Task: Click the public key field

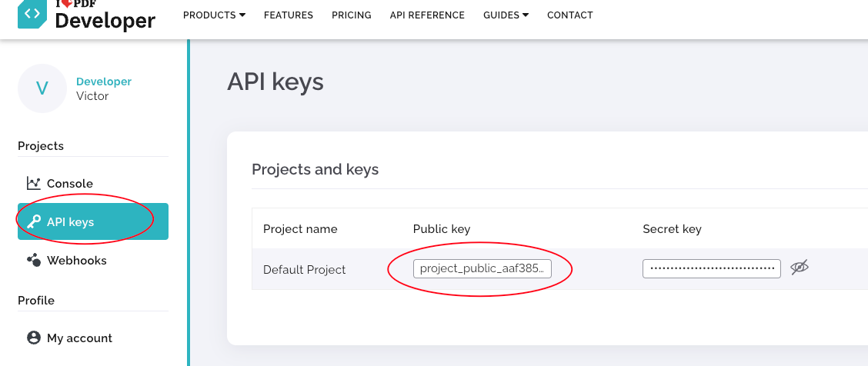Action: pyautogui.click(x=482, y=268)
